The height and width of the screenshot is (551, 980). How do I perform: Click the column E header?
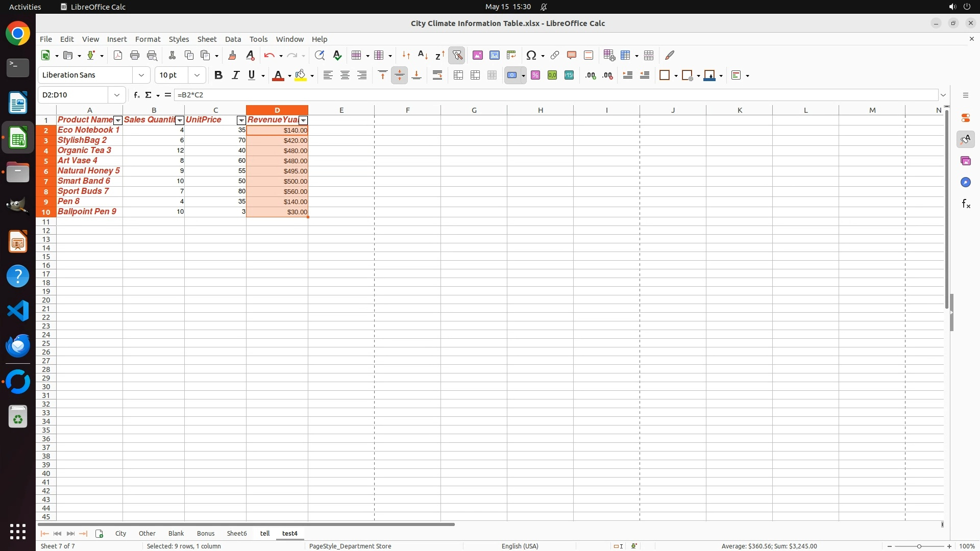(341, 110)
